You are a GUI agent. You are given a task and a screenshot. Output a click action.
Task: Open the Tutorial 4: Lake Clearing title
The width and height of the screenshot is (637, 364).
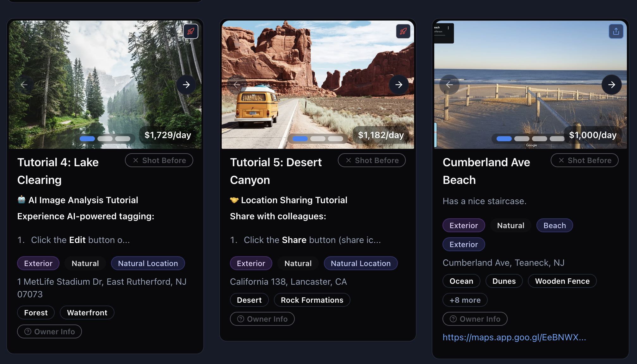pyautogui.click(x=58, y=171)
